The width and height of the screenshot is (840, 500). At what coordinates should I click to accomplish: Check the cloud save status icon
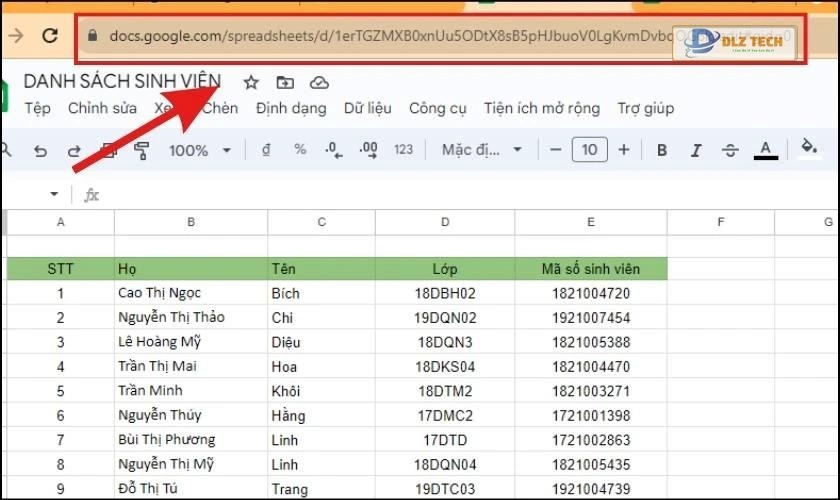coord(319,83)
